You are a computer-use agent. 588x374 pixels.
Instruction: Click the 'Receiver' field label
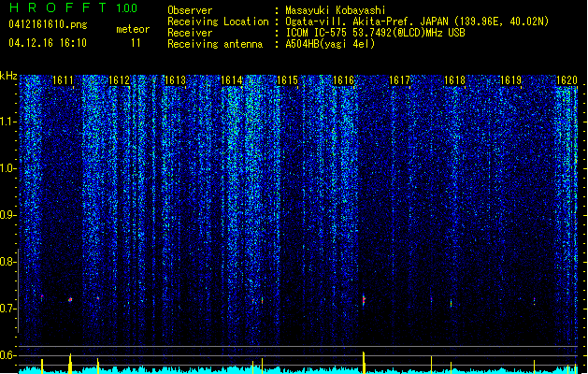pyautogui.click(x=190, y=33)
